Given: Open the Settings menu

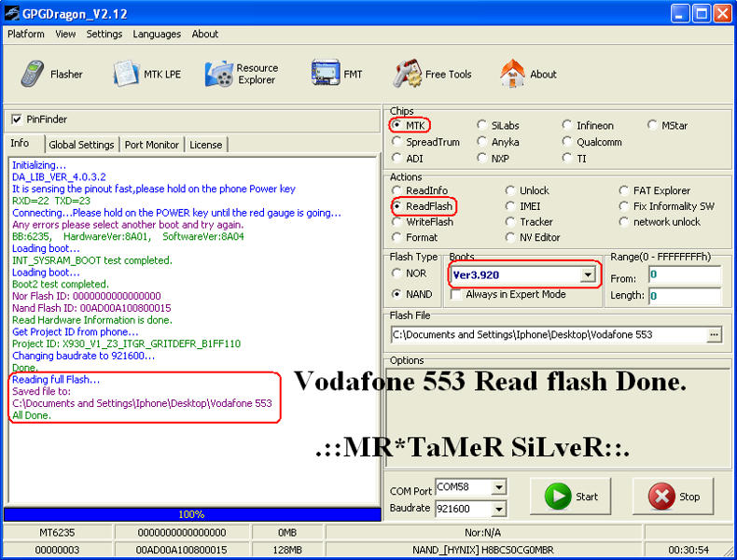Looking at the screenshot, I should [104, 34].
